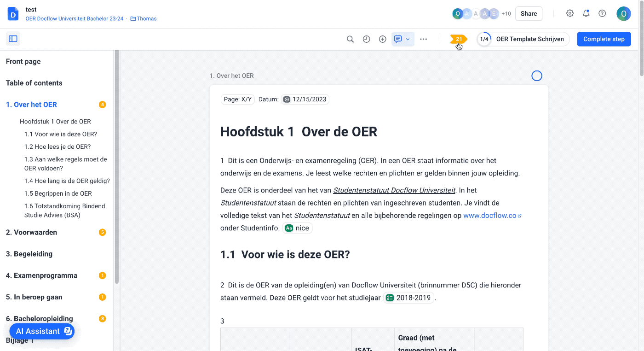The image size is (644, 351).
Task: Toggle the comments speech bubble icon
Action: 398,39
